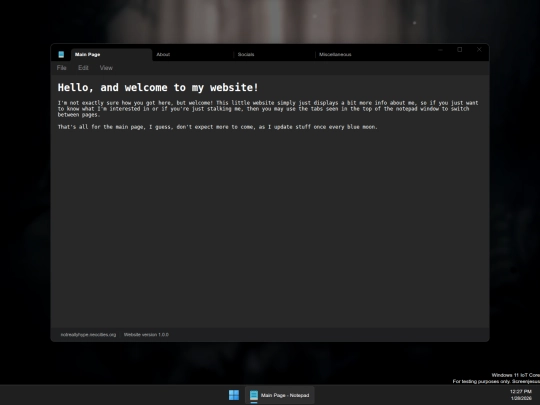This screenshot has height=405, width=540.
Task: Click the paragraph starting "I'm not exactly sure"
Action: (268, 109)
